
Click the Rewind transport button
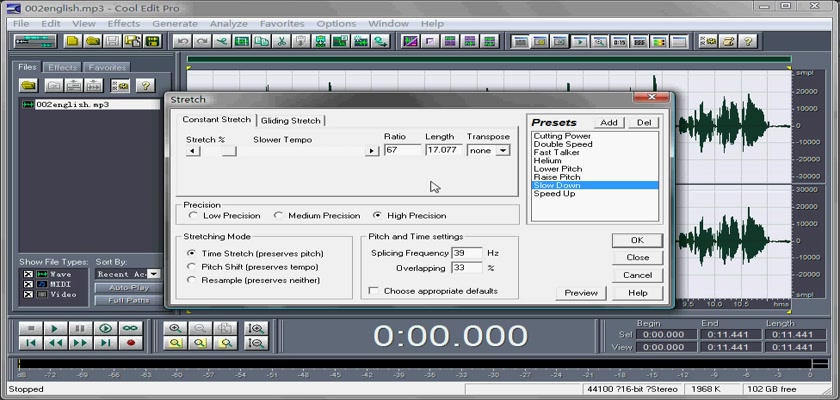click(x=55, y=343)
